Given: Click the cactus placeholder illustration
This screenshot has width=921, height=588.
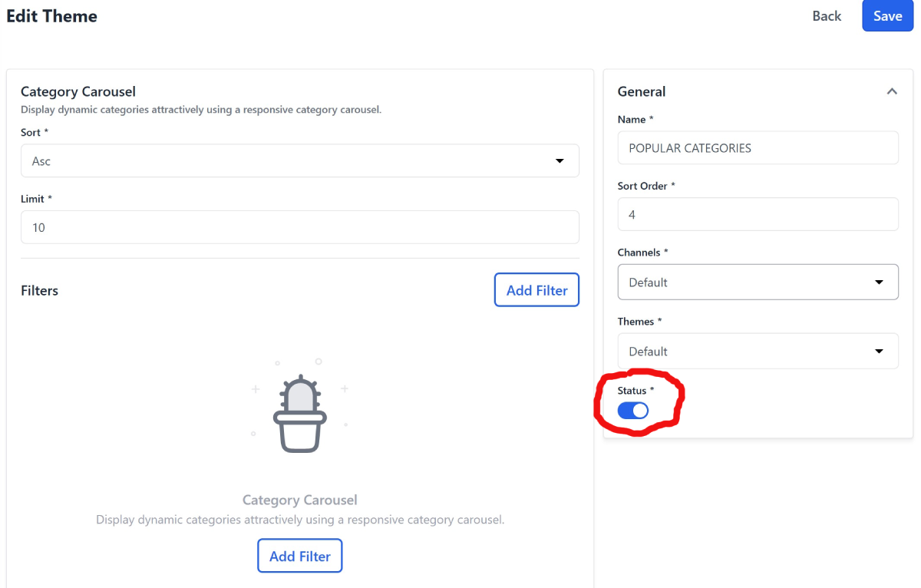Looking at the screenshot, I should tap(299, 413).
